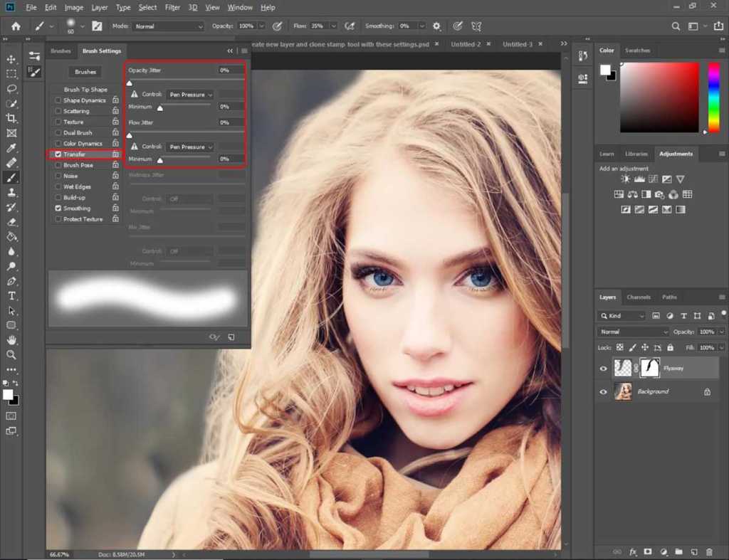Click the rainbow hue slider strip
Screen dimensions: 729x560
pyautogui.click(x=713, y=96)
